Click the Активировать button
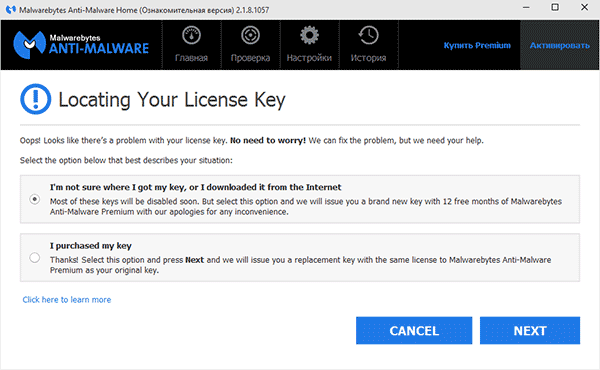The width and height of the screenshot is (600, 370). point(559,45)
